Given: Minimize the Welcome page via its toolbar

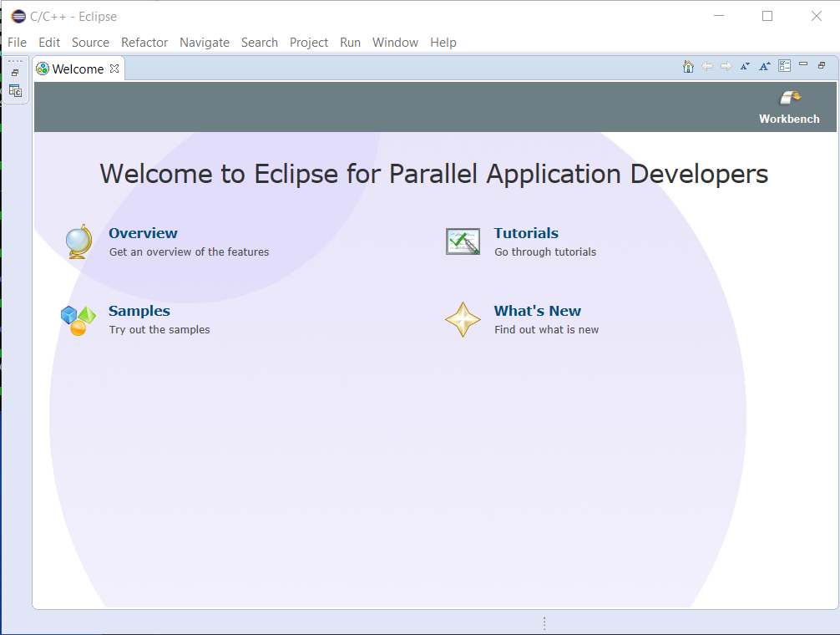Looking at the screenshot, I should click(x=802, y=64).
